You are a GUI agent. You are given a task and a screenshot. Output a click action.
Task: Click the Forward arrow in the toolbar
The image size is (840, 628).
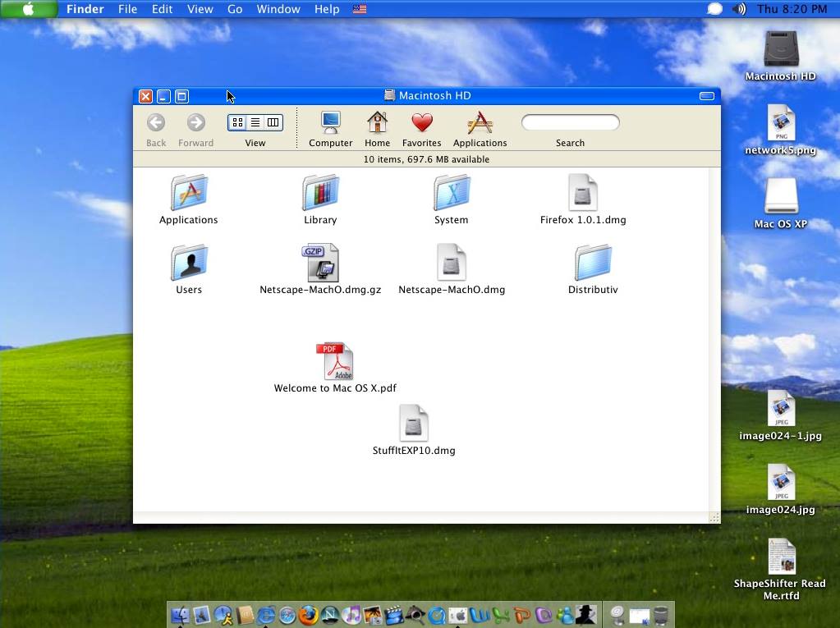tap(195, 129)
